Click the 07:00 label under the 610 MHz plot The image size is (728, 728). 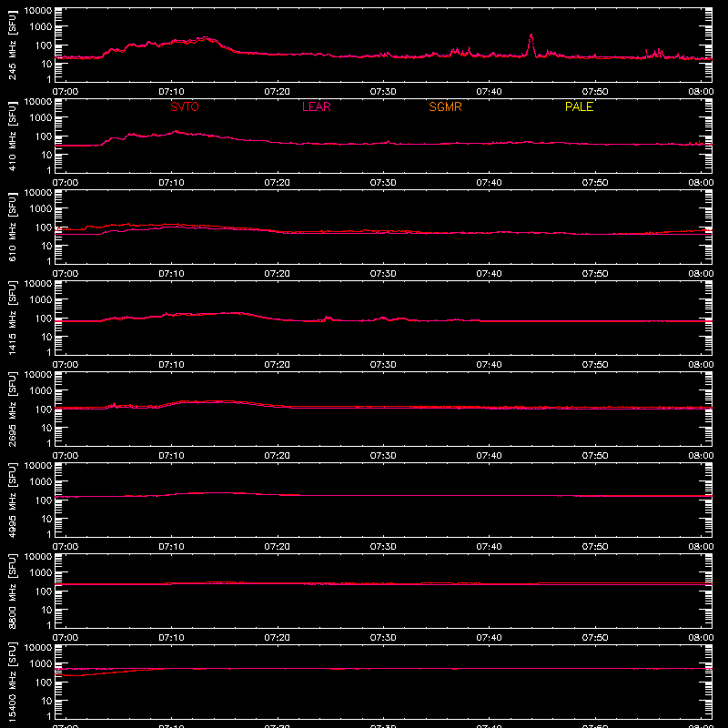click(x=66, y=274)
